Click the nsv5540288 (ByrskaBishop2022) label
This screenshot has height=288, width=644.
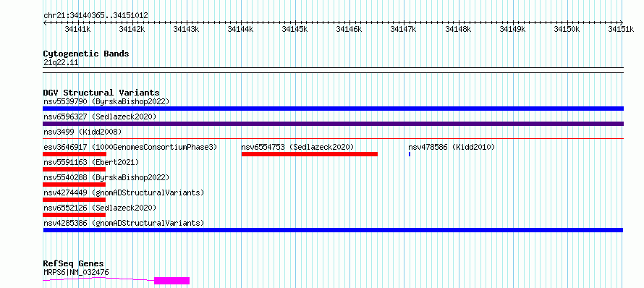coord(106,177)
